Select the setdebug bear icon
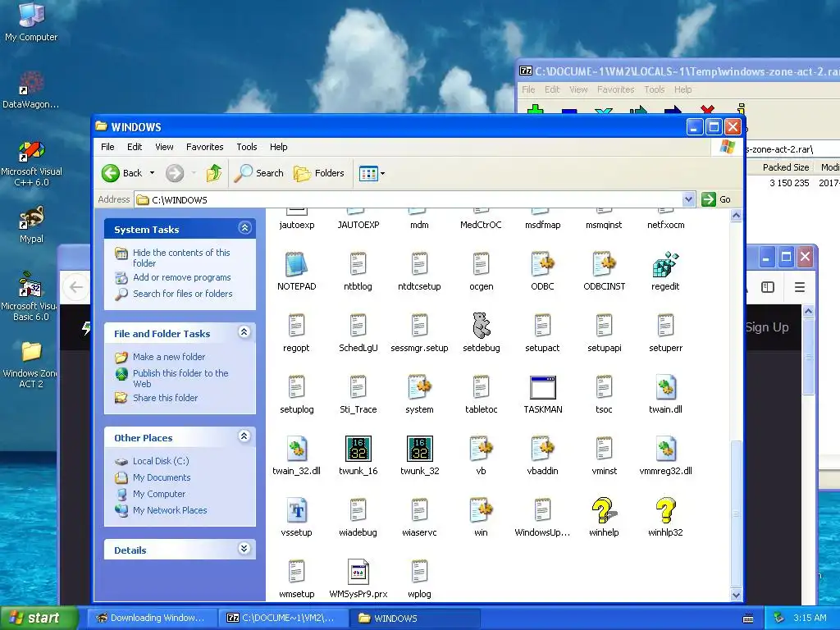Viewport: 840px width, 630px height. [x=481, y=326]
